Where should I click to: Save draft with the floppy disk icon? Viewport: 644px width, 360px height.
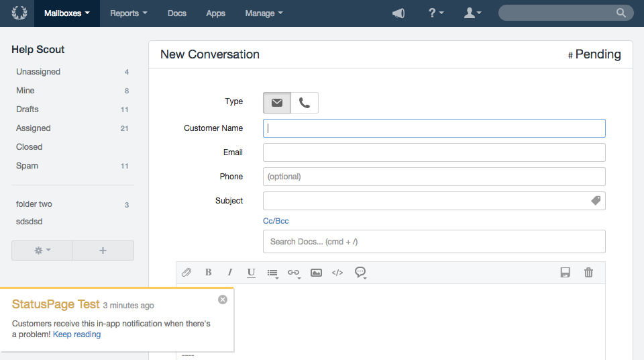565,273
